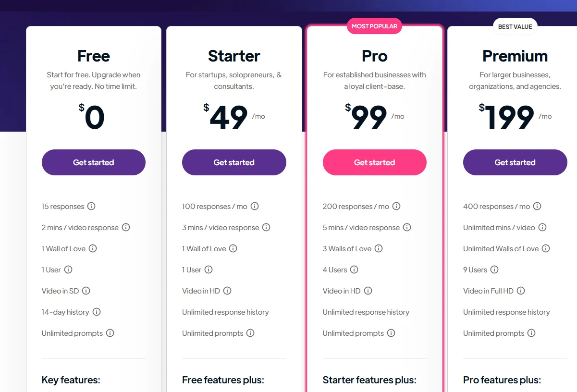Click info icon next to Premium's "9 Users"
The height and width of the screenshot is (392, 577).
point(495,269)
